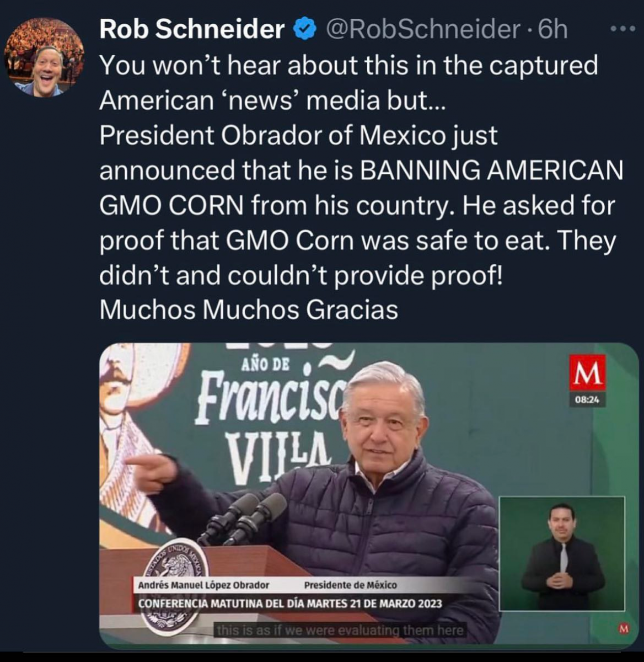Viewport: 644px width, 662px height.
Task: Click the English subtitle caption in video
Action: [340, 630]
